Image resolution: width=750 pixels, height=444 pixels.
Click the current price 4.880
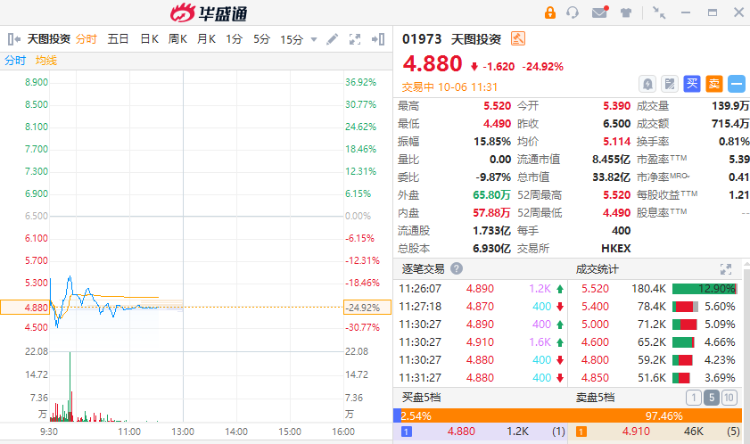[x=432, y=64]
